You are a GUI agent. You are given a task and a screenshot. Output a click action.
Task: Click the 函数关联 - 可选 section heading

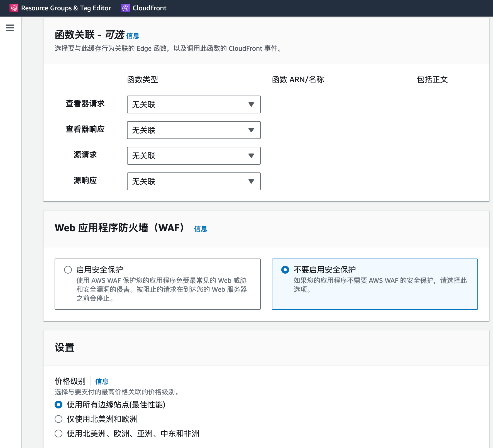(90, 35)
